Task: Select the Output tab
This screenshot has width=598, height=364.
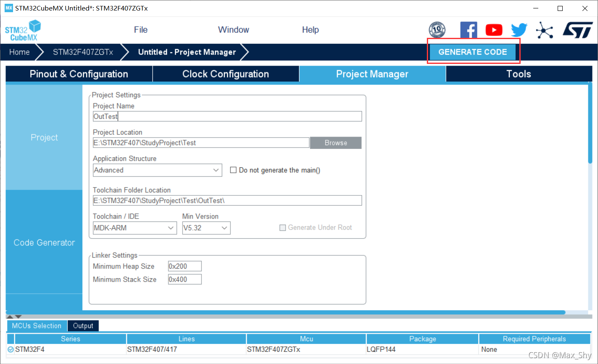Action: [83, 326]
